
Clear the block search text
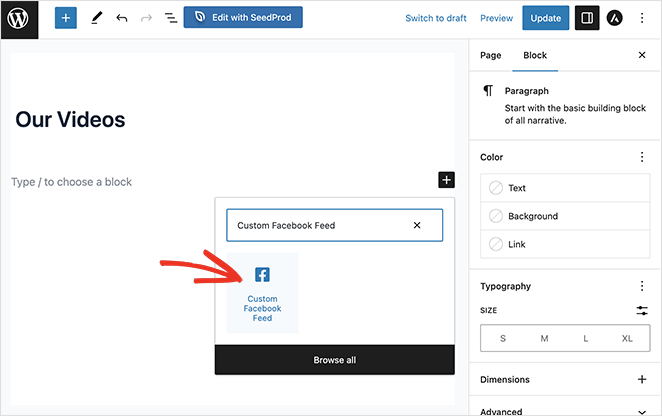417,225
